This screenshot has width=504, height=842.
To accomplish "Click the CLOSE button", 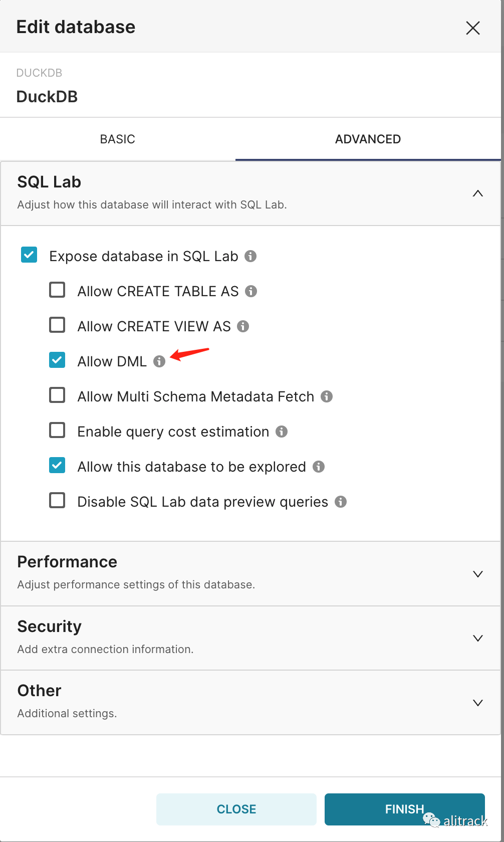I will point(236,809).
